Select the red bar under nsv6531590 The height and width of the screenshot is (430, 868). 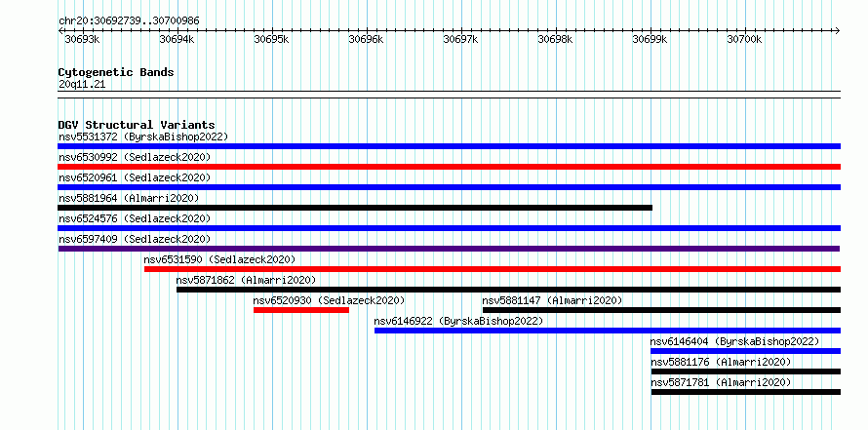(x=493, y=269)
